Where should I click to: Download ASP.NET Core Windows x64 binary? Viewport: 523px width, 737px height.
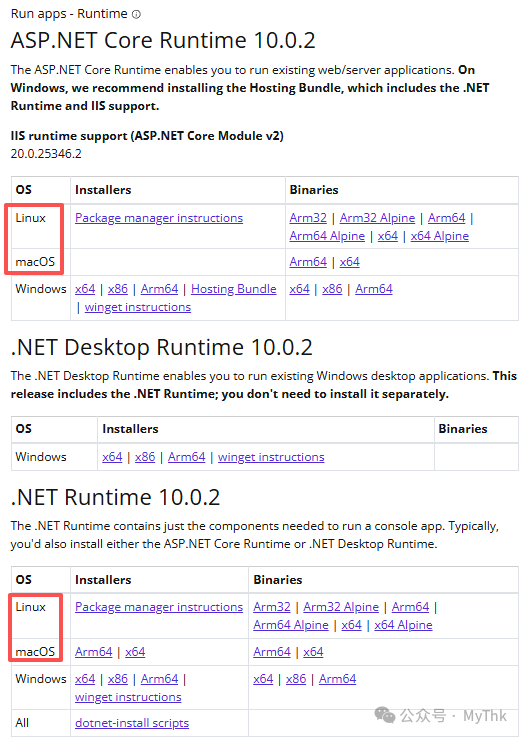pos(299,289)
